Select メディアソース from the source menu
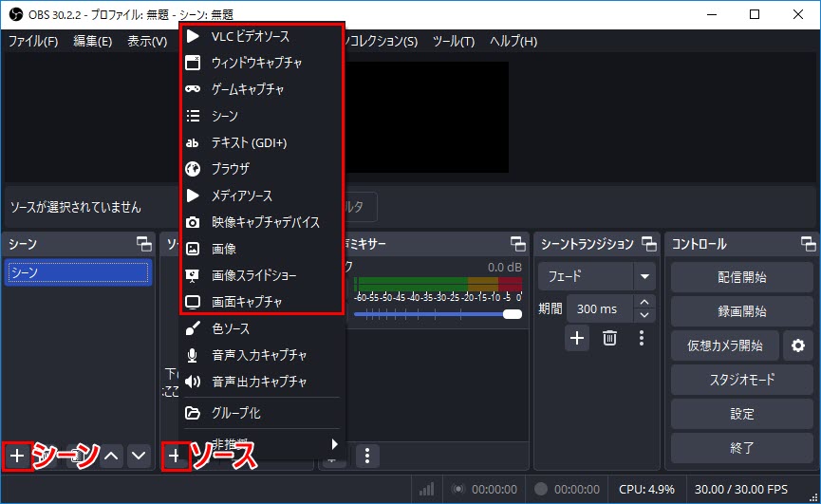Screen dimensions: 821x504 click(261, 196)
